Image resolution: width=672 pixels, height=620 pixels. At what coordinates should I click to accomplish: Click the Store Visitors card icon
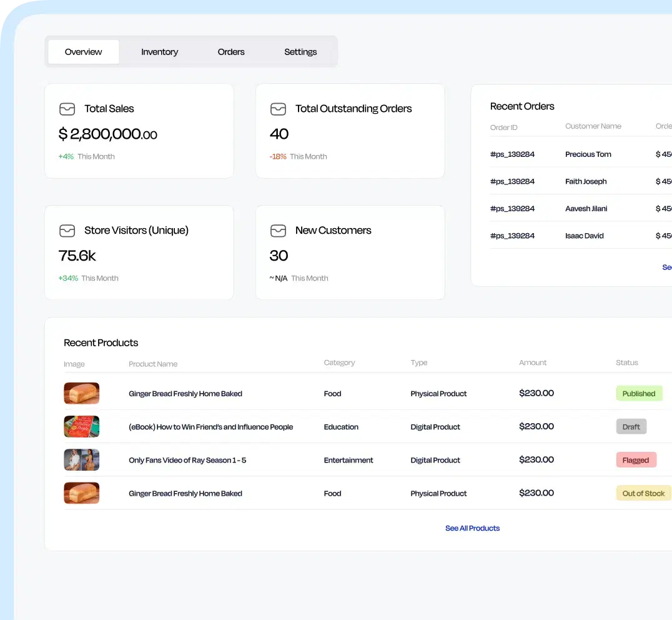(x=67, y=231)
